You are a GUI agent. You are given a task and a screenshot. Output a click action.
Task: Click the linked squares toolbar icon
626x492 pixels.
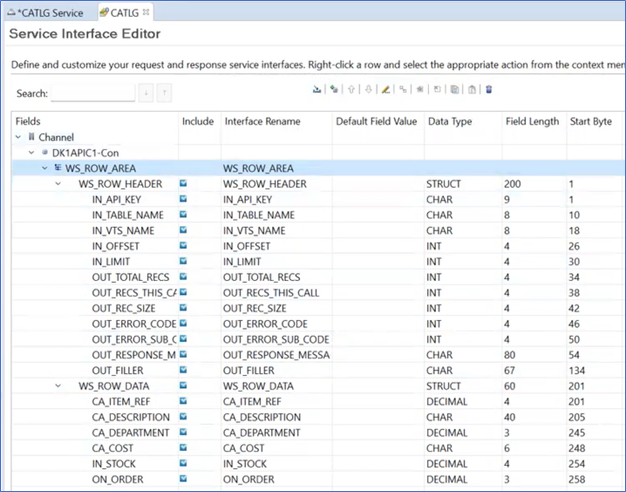coord(403,89)
